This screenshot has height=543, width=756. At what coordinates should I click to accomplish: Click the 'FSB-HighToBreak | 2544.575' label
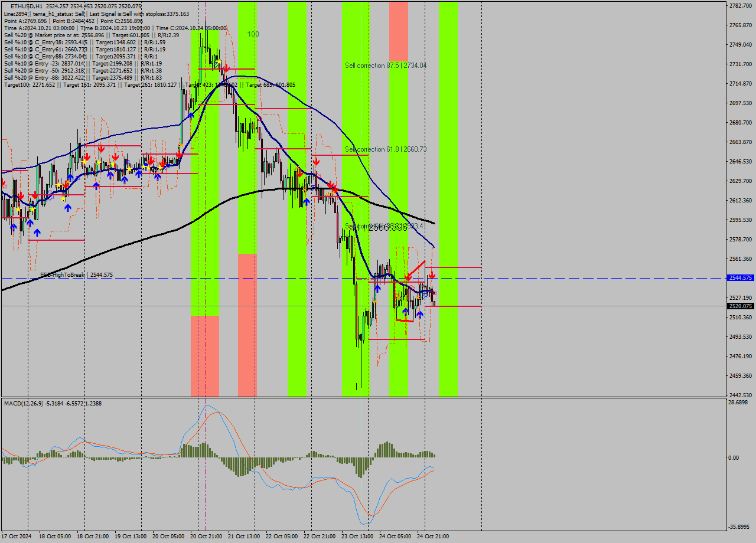pyautogui.click(x=76, y=275)
